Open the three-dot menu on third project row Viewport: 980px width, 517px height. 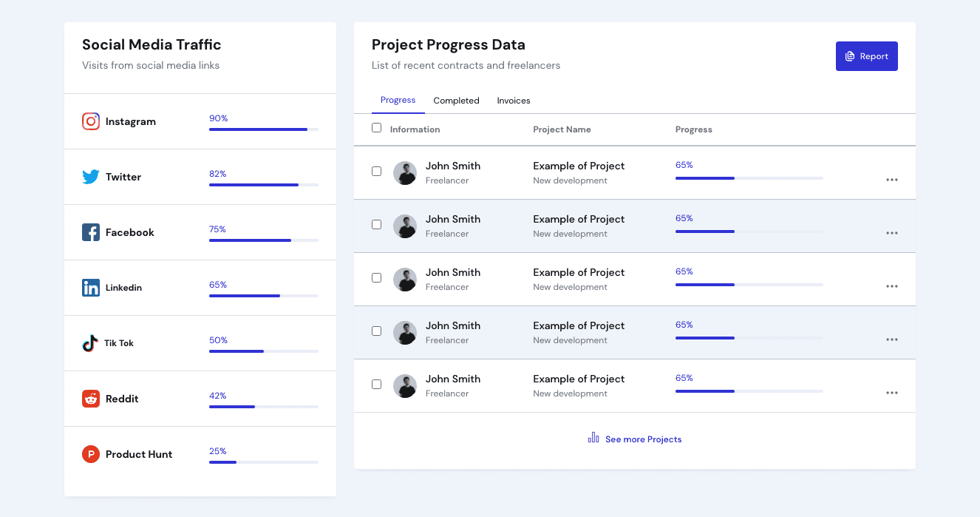pos(892,286)
